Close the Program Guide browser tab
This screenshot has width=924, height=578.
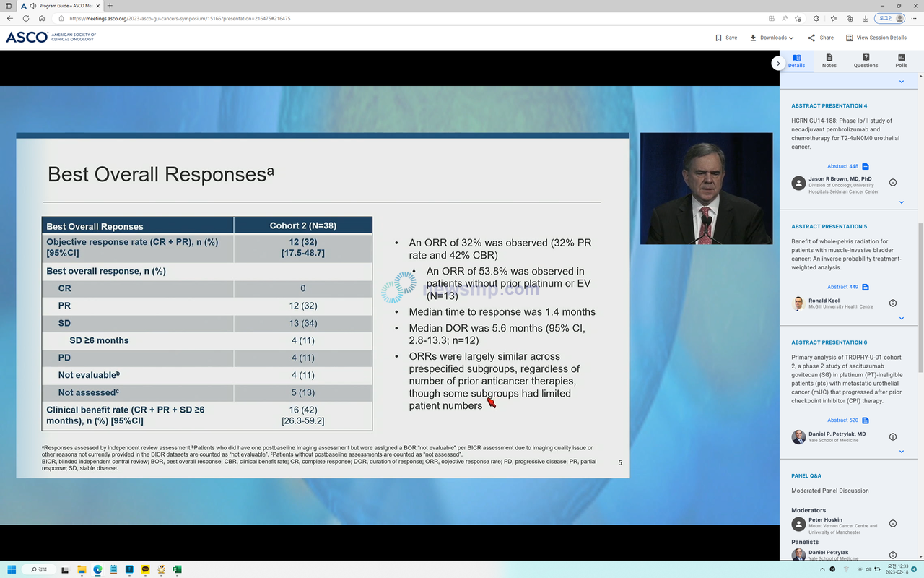[100, 5]
